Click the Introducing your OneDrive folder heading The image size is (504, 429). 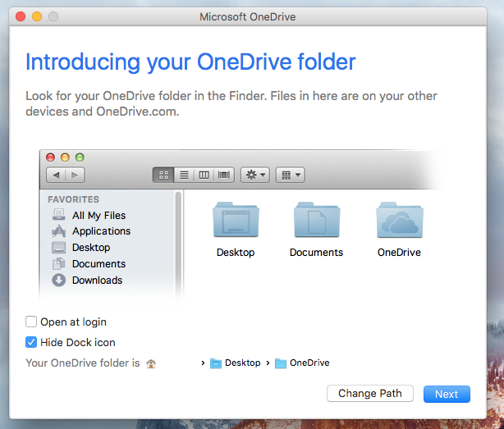190,62
